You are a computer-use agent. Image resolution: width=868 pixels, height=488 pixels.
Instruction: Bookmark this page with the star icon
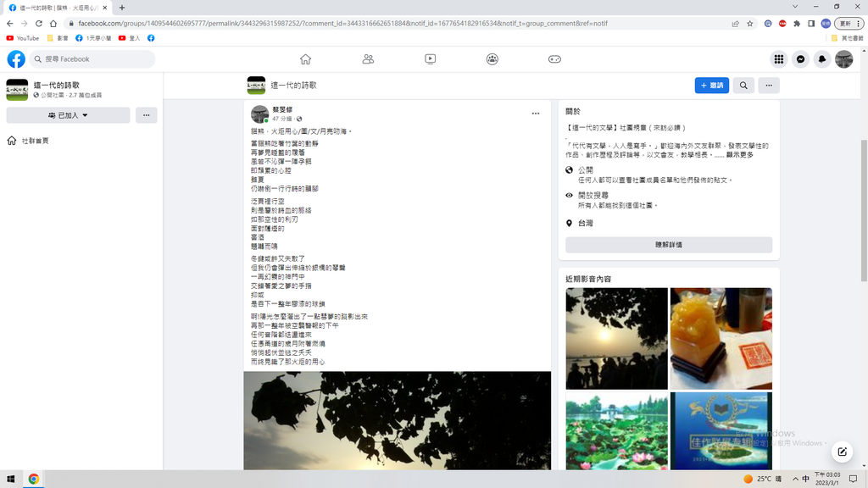(750, 24)
